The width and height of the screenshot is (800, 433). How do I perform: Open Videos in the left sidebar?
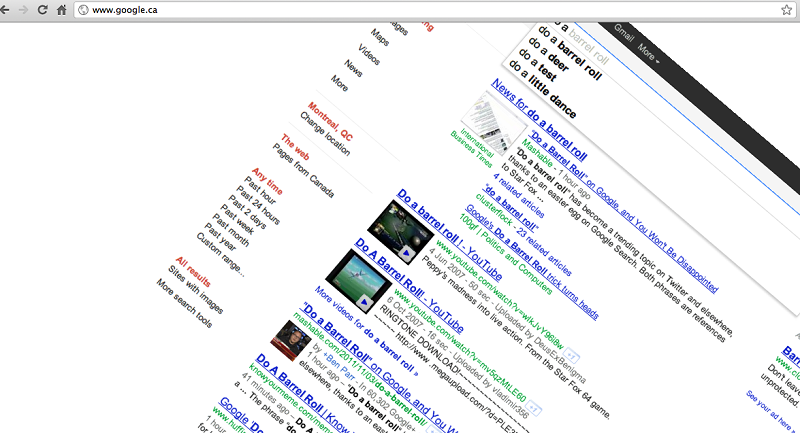pos(369,55)
